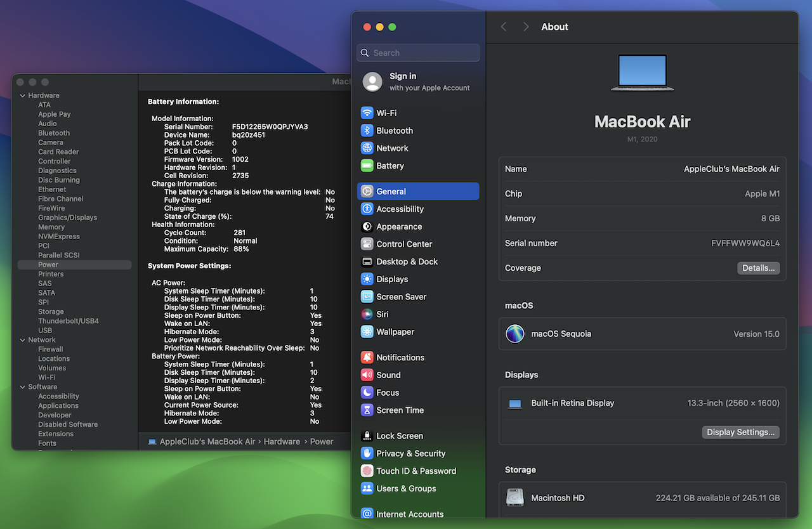Select the Screen Saver icon
Viewport: 812px width, 529px height.
tap(367, 297)
